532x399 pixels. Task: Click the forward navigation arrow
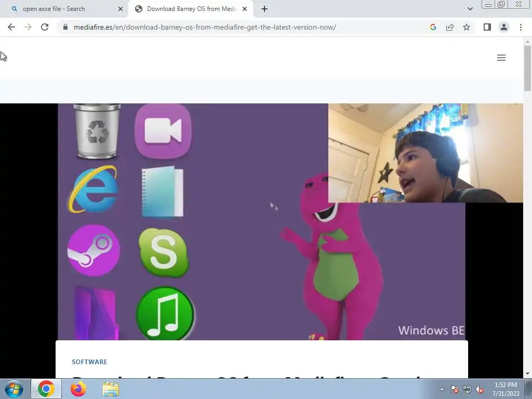tap(28, 27)
